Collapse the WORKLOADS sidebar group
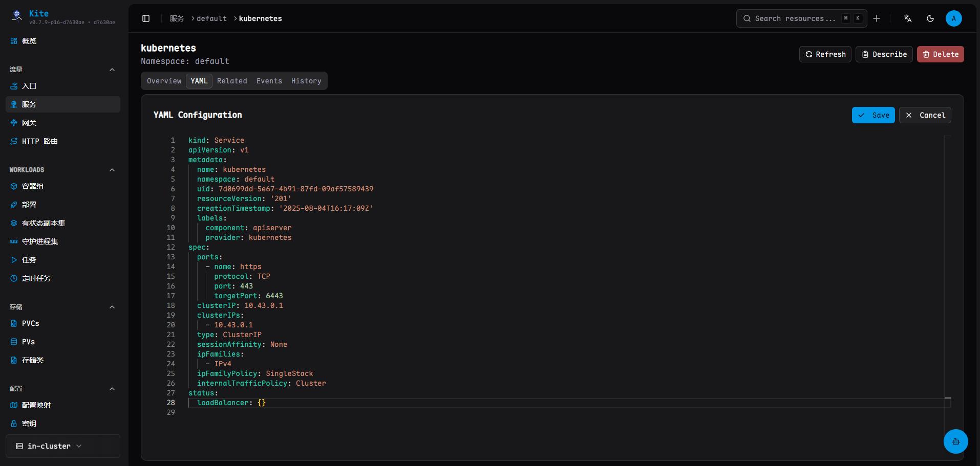The height and width of the screenshot is (466, 980). 112,170
